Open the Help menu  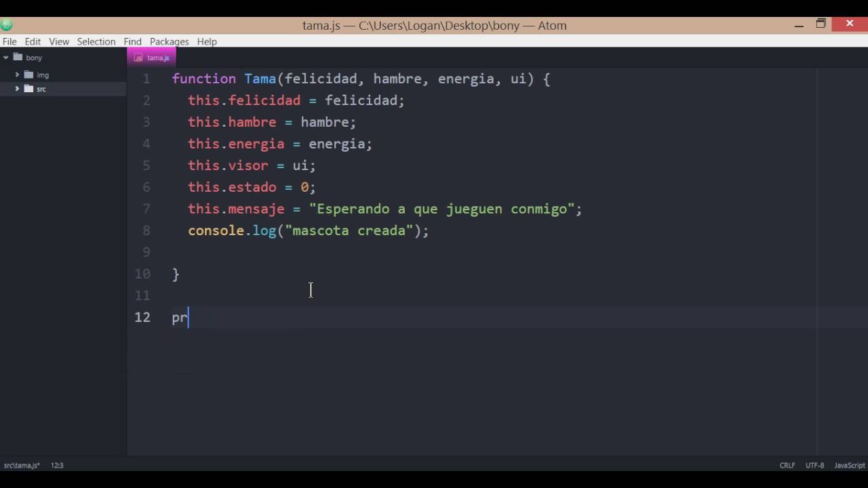207,41
